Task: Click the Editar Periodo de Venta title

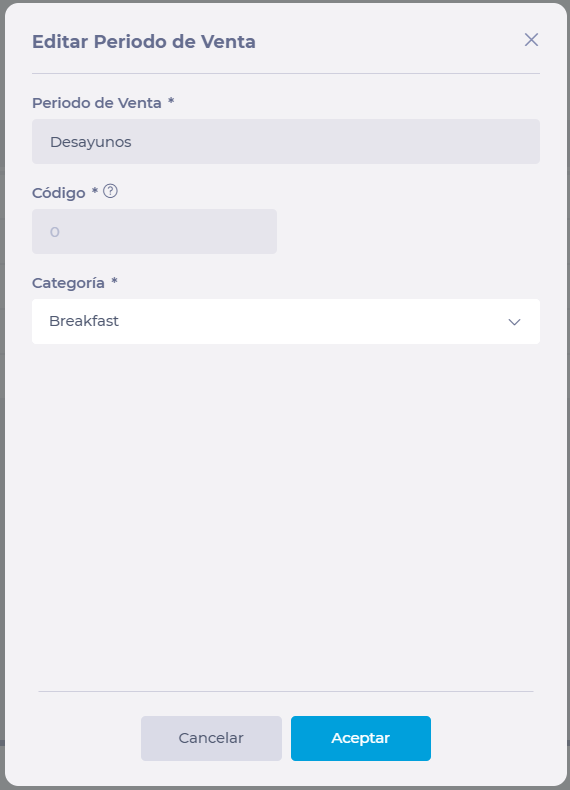Action: [x=144, y=41]
